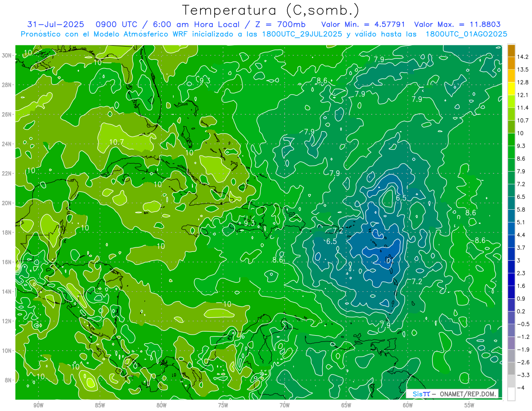Screen dimensions: 532x411
Task: Click the 5.8 value on the colorbar
Action: [521, 209]
